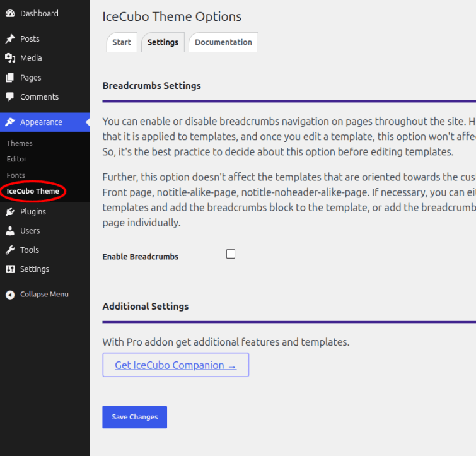Switch to the Start tab
This screenshot has height=456, width=476.
[x=122, y=42]
